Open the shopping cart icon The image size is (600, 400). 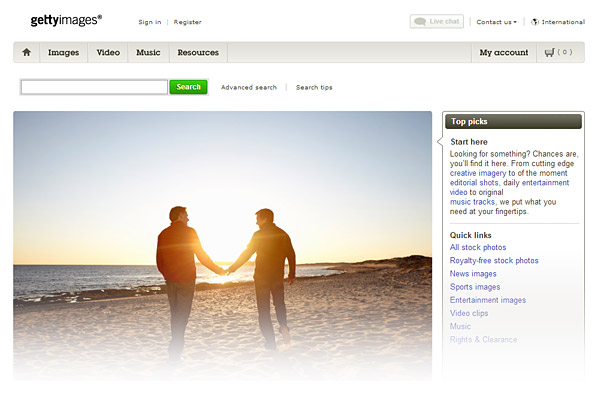tap(550, 52)
